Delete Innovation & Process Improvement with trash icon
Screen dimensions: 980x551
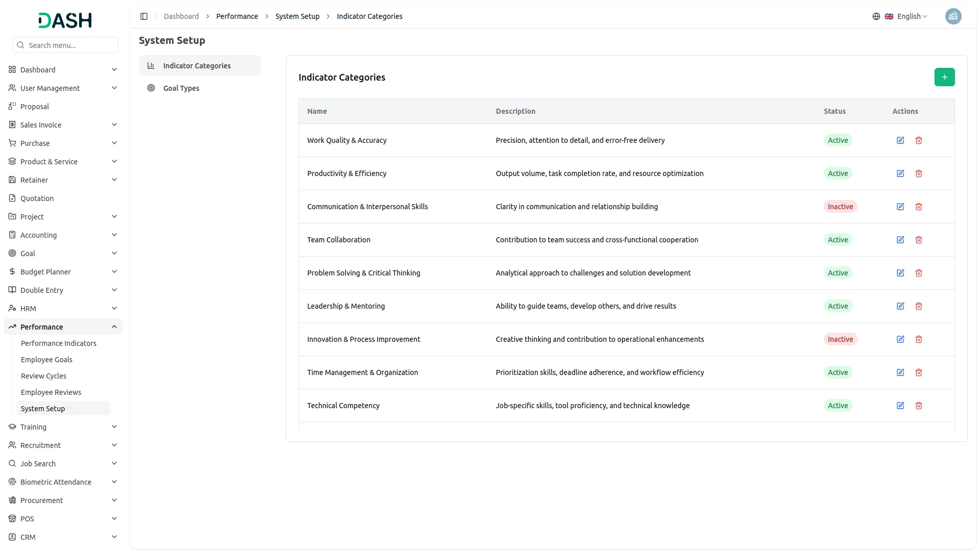[919, 339]
